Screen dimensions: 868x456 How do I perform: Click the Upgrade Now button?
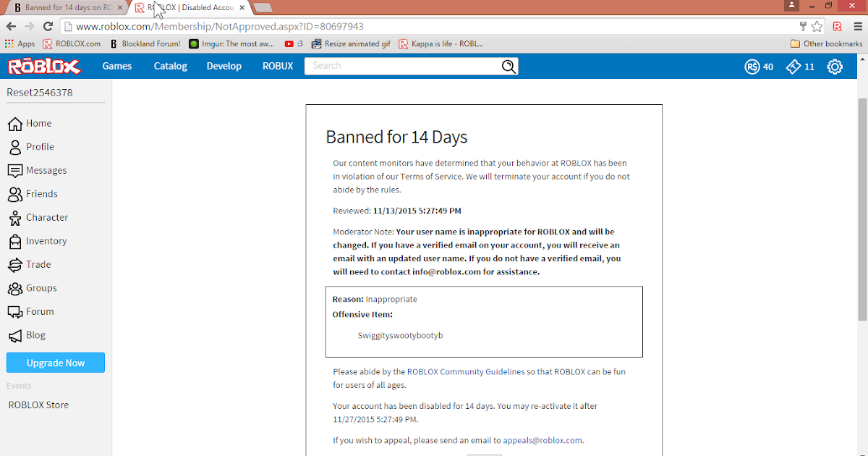tap(56, 363)
